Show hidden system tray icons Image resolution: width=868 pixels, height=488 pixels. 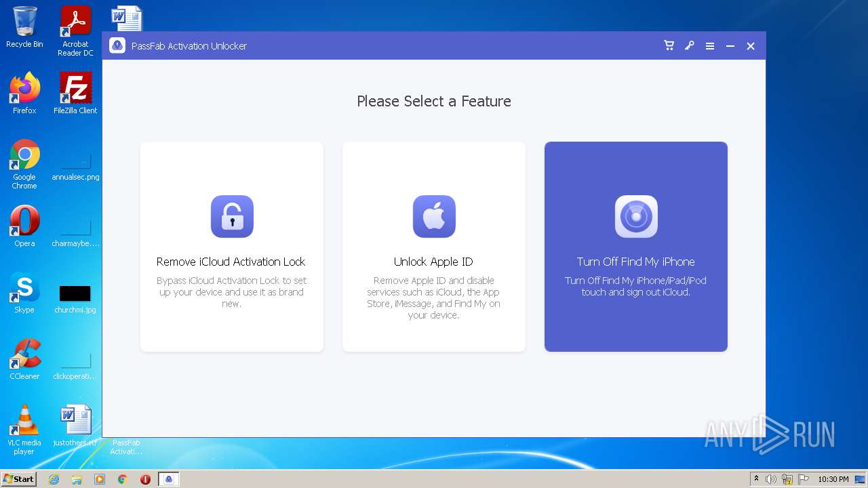pyautogui.click(x=756, y=479)
